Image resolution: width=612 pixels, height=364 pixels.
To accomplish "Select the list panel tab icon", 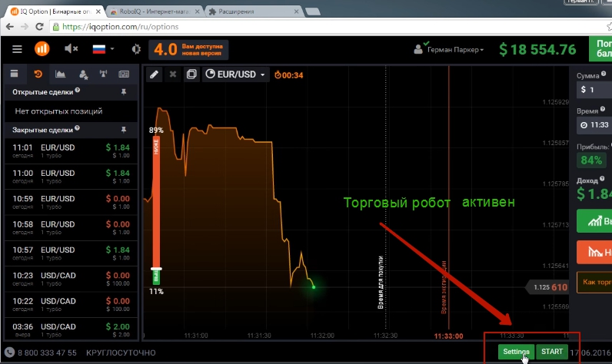I will tap(15, 74).
